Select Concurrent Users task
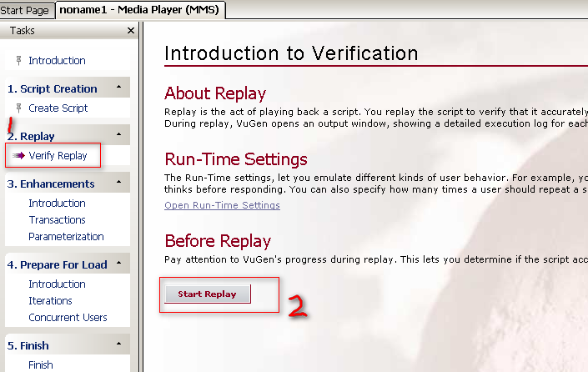 click(68, 318)
